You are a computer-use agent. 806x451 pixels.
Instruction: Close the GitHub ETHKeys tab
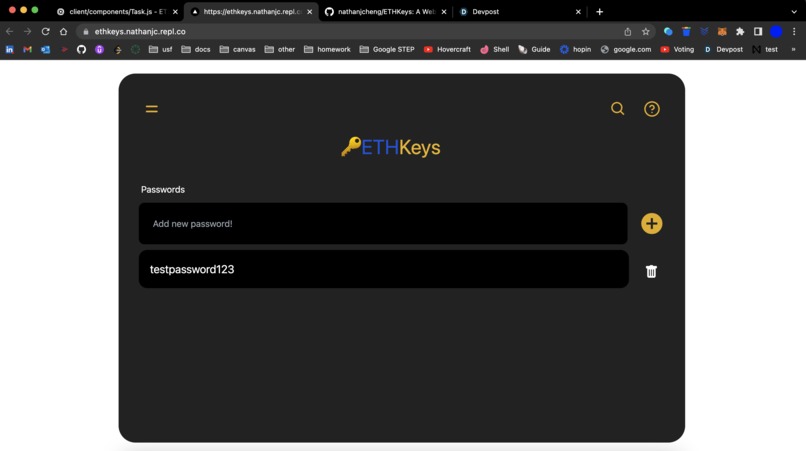pos(444,11)
